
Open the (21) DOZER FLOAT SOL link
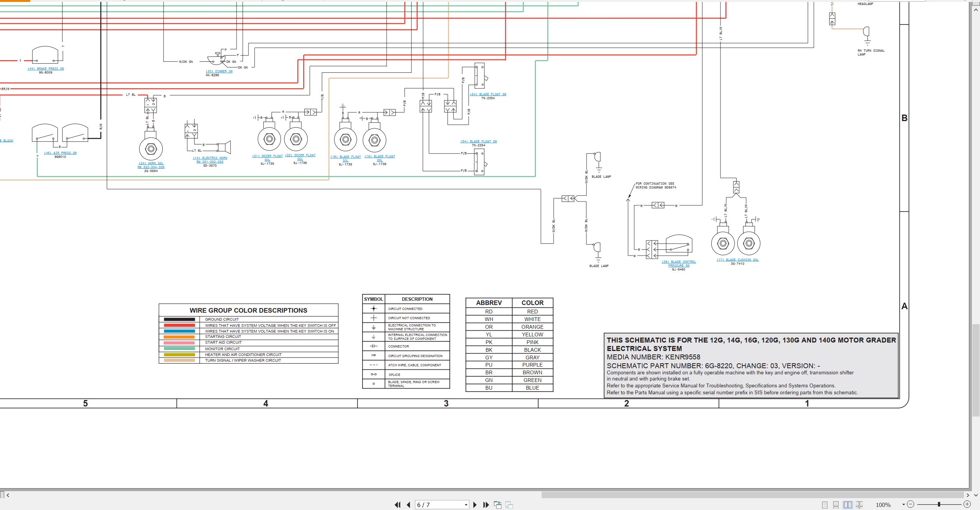click(267, 158)
